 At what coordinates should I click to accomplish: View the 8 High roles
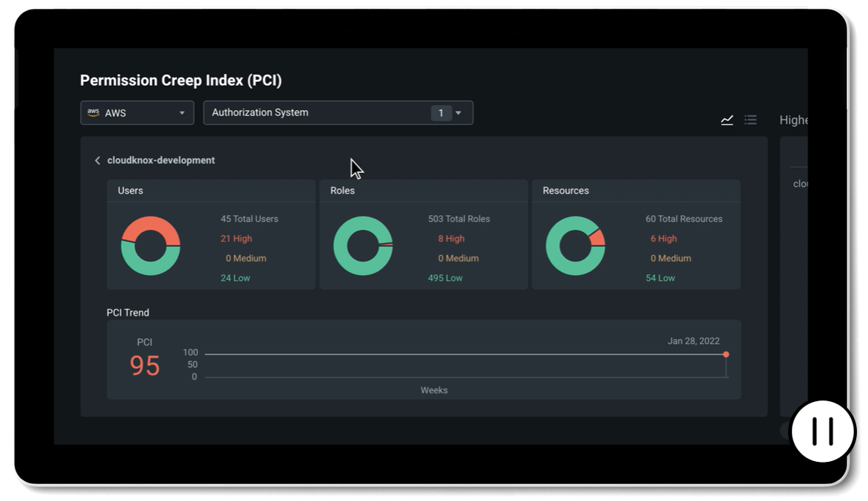tap(451, 239)
